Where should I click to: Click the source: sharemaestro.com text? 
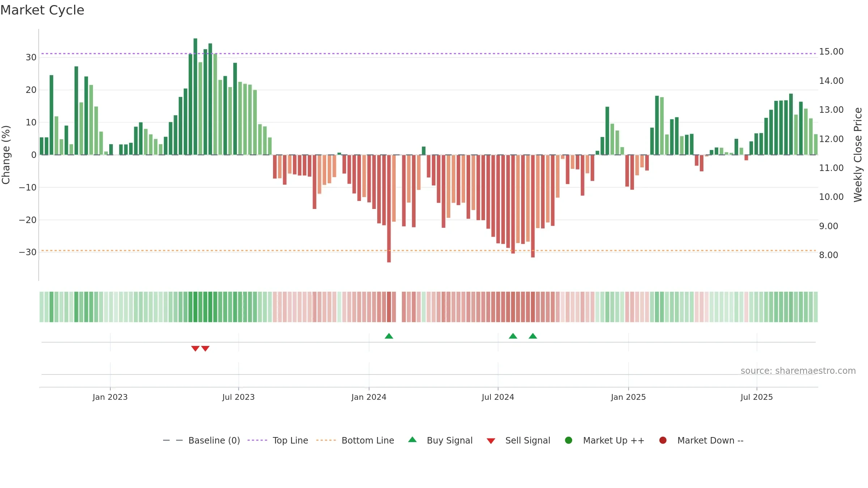[x=798, y=371]
